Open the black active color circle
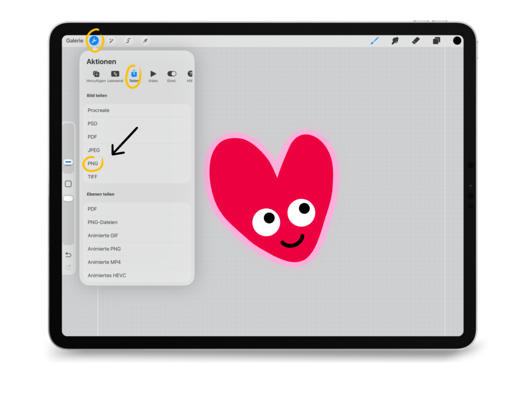The width and height of the screenshot is (532, 399). 457,41
